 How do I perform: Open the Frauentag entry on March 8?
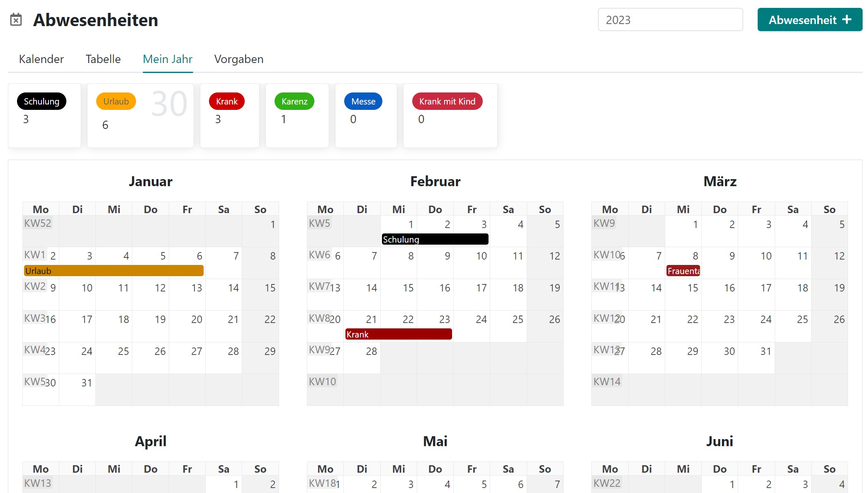click(x=683, y=271)
